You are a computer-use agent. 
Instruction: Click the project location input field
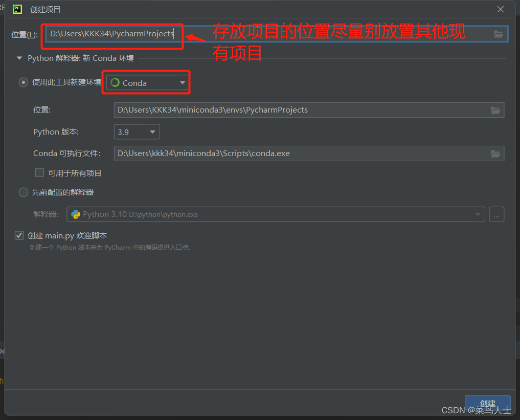tap(112, 34)
